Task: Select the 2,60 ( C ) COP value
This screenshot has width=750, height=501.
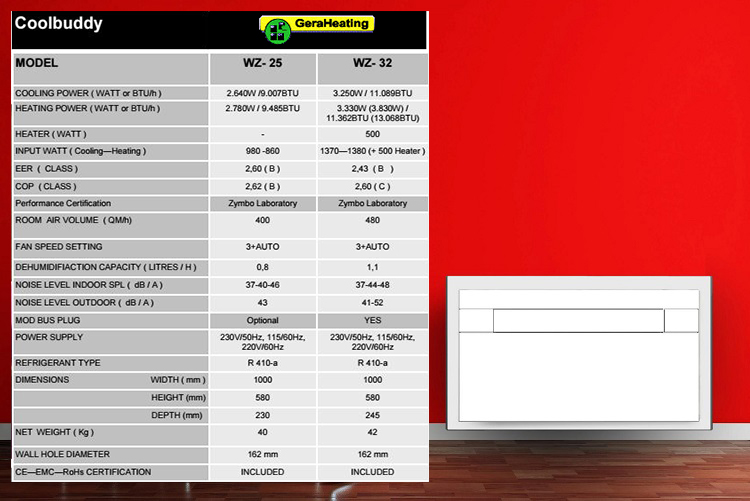Action: (373, 186)
